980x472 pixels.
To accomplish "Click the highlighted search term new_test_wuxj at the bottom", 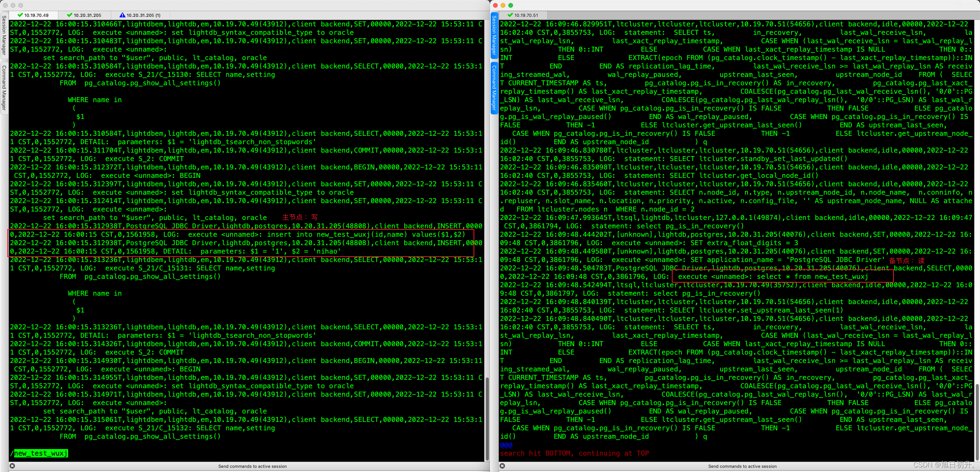I will [41, 453].
